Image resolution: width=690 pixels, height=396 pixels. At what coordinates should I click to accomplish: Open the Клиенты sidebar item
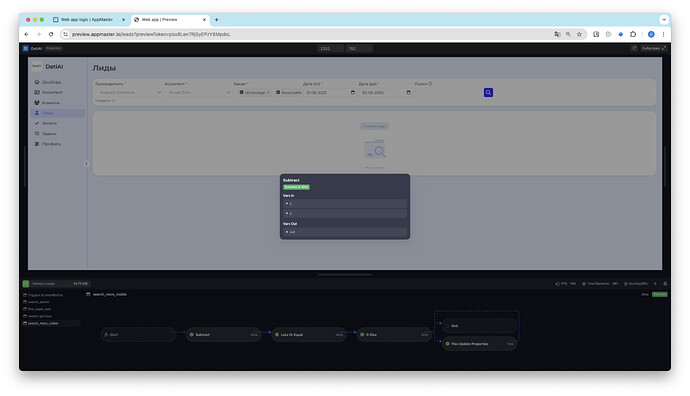point(57,103)
